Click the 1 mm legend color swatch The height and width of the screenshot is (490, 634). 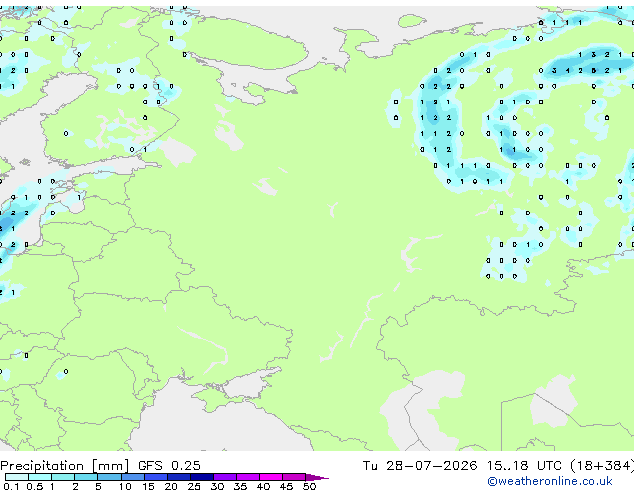click(63, 477)
